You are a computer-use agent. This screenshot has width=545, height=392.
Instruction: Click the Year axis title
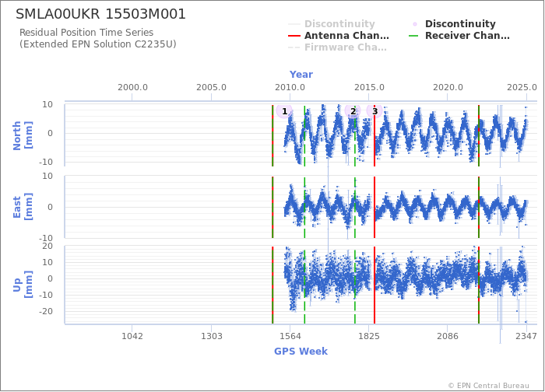(x=301, y=75)
